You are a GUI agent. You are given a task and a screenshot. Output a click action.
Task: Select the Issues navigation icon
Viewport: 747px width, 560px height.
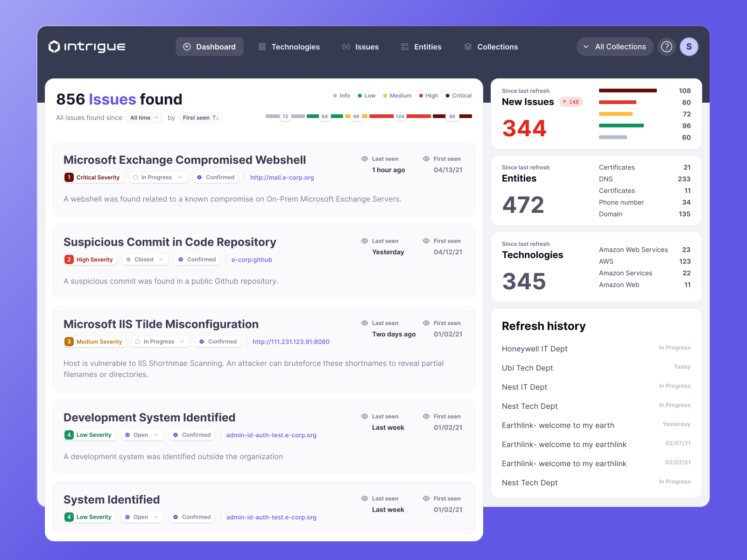coord(346,47)
